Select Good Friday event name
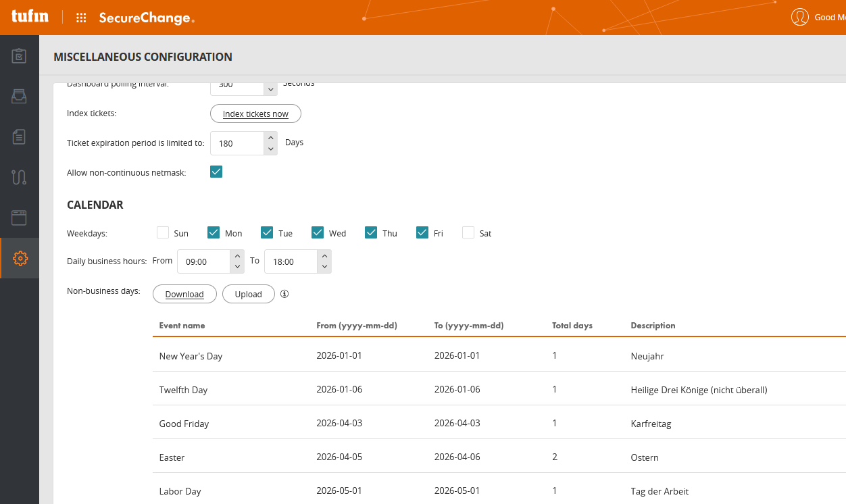Screen dimensions: 846x504 [184, 424]
